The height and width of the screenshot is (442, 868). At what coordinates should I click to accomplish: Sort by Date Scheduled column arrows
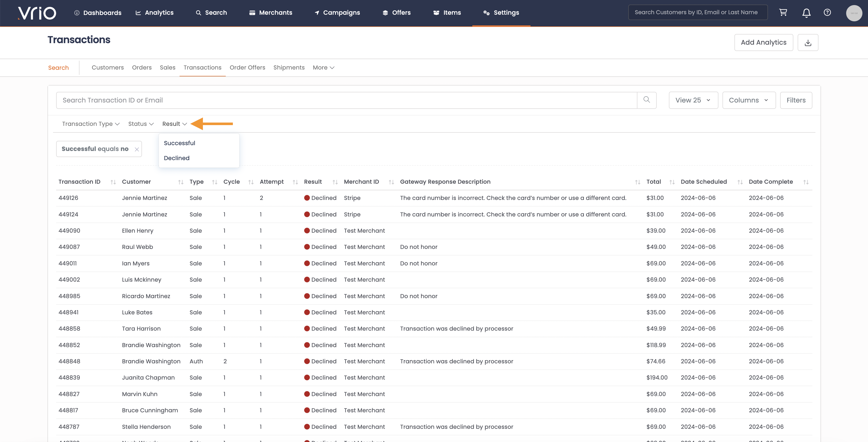[740, 182]
